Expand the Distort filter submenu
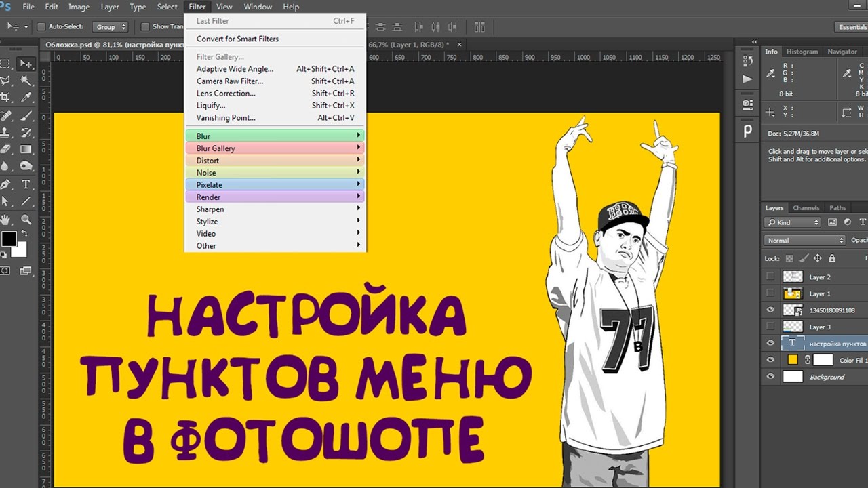868x488 pixels. coord(275,161)
